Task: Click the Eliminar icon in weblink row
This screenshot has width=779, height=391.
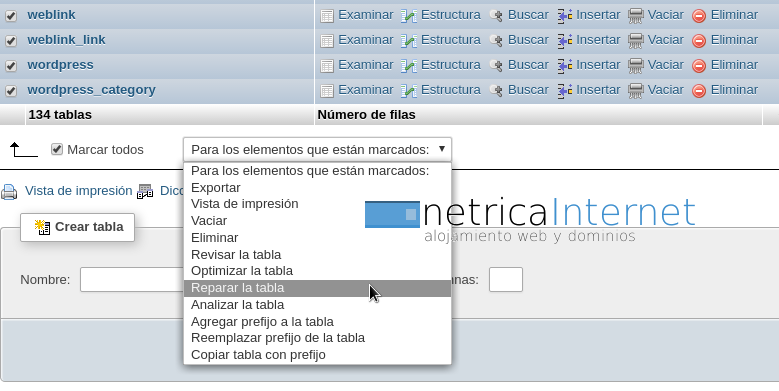Action: (x=699, y=16)
